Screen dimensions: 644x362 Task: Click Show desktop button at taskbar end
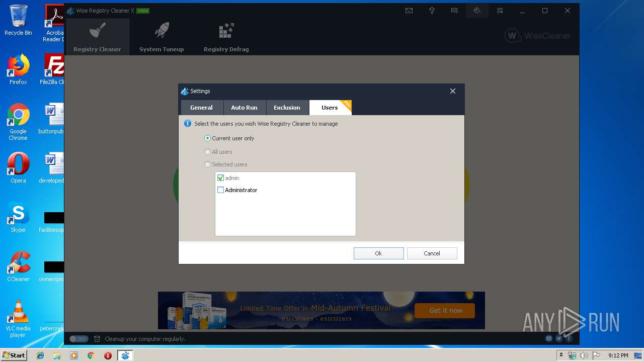pyautogui.click(x=638, y=355)
